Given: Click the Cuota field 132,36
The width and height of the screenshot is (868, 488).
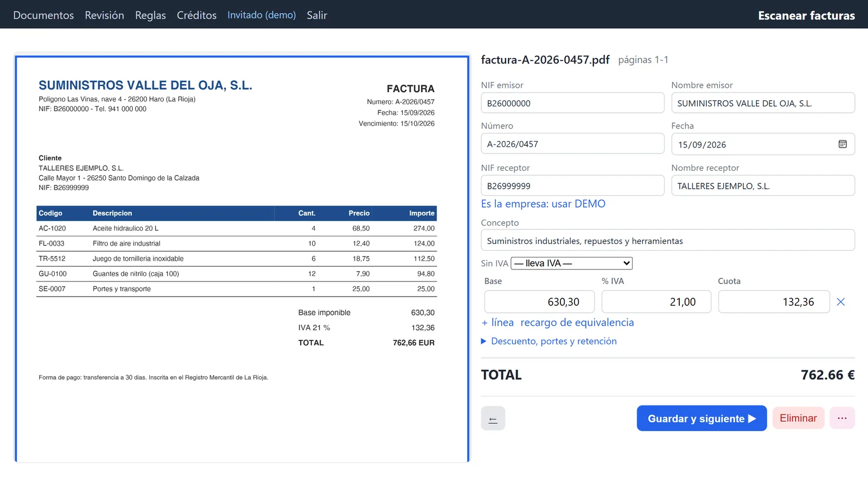Looking at the screenshot, I should click(x=774, y=301).
